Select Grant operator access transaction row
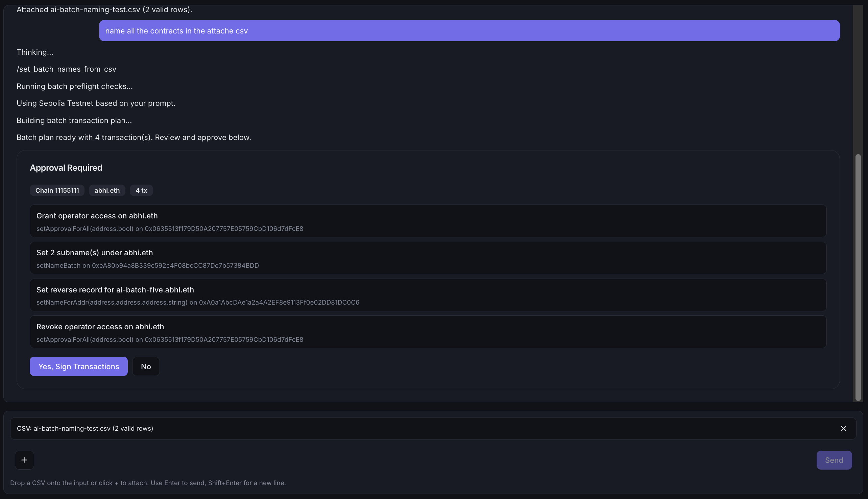The image size is (868, 499). 428,221
